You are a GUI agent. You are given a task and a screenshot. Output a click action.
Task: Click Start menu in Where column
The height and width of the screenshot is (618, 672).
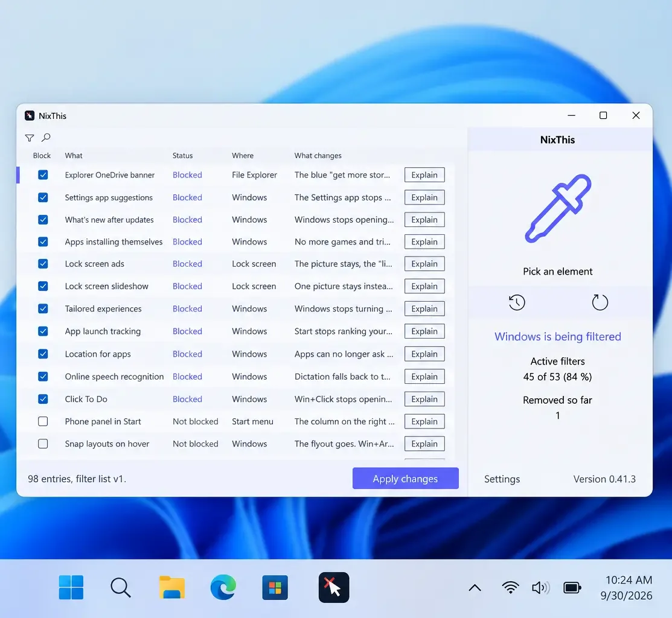point(252,421)
